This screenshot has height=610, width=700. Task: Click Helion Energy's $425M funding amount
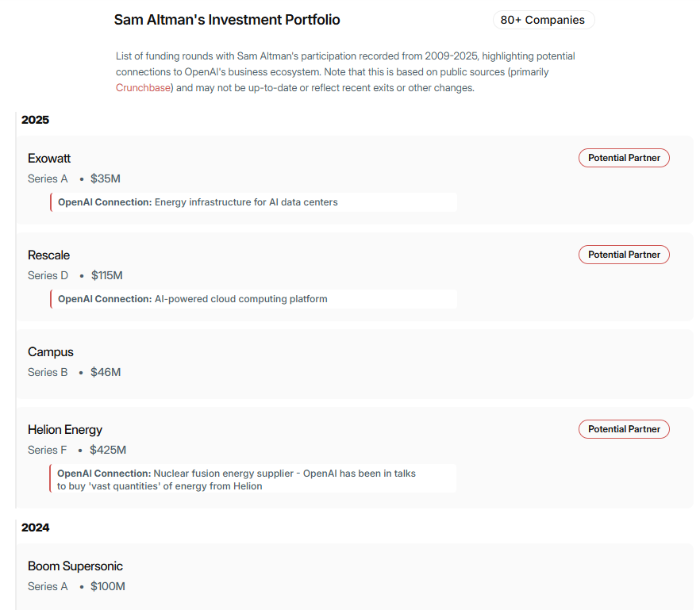108,450
